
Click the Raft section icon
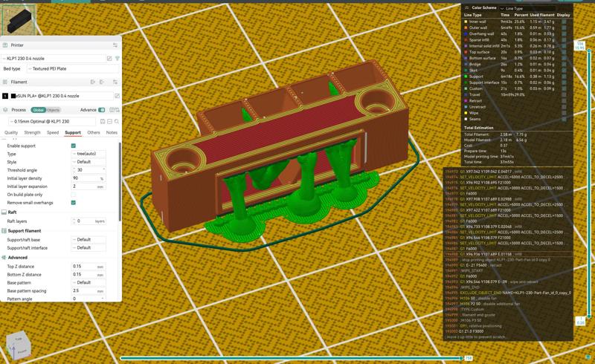point(4,212)
